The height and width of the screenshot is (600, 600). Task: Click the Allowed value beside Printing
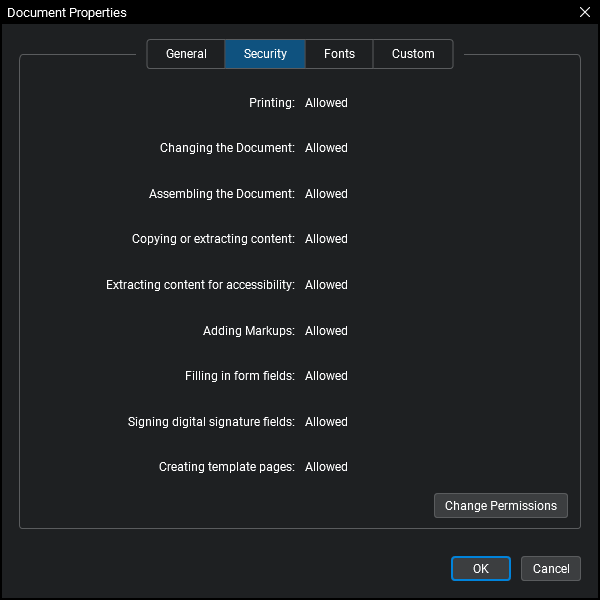coord(326,103)
